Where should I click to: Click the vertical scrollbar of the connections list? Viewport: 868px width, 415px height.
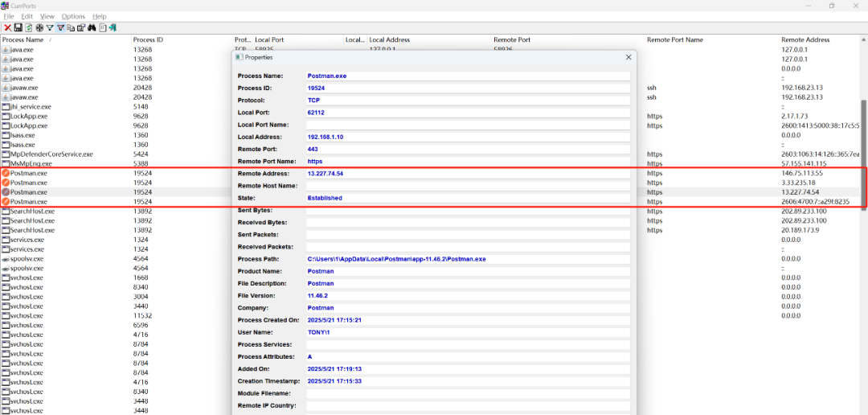[x=864, y=155]
